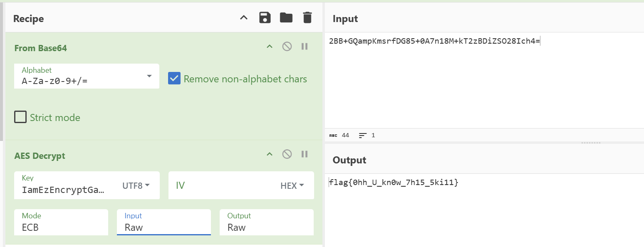This screenshot has height=247, width=644.
Task: Set breakpoint on From Base64 operation
Action: (x=305, y=47)
